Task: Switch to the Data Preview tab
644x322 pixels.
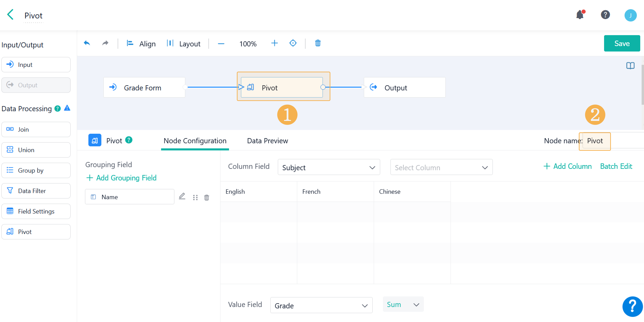Action: click(267, 141)
